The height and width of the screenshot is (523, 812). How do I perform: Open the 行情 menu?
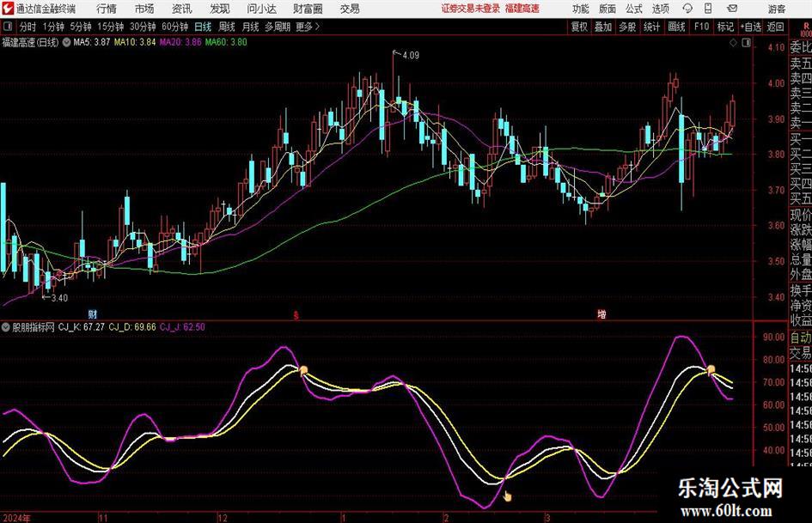point(107,9)
